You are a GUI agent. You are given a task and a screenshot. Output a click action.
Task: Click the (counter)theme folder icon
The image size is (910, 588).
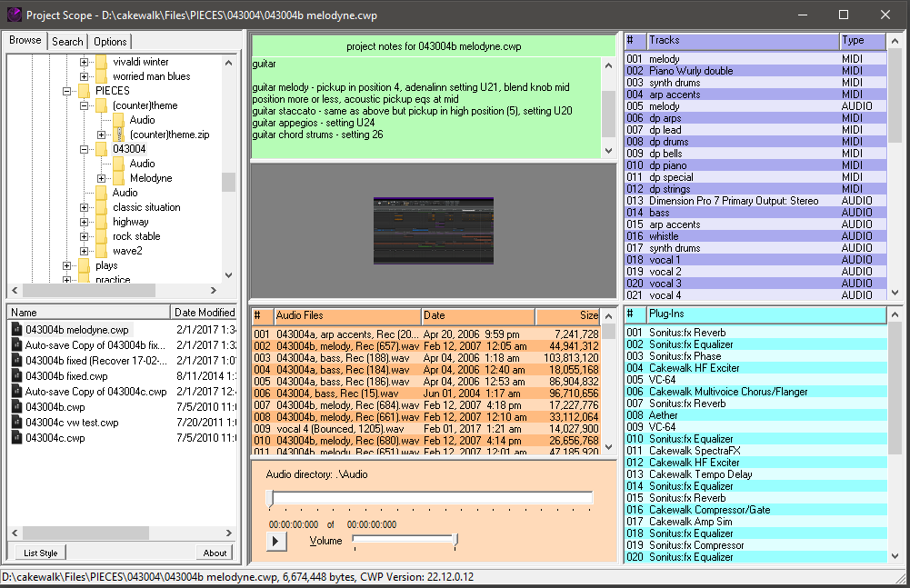(101, 105)
